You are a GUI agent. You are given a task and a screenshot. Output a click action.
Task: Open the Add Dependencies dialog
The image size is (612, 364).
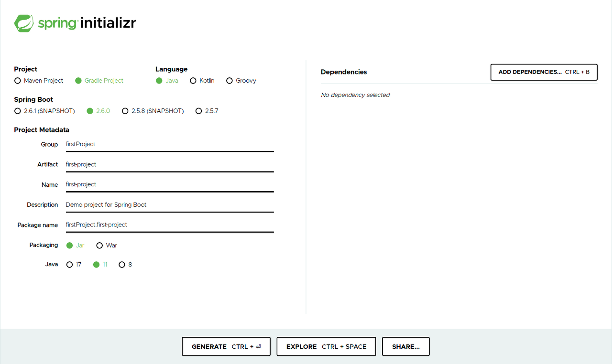(544, 72)
